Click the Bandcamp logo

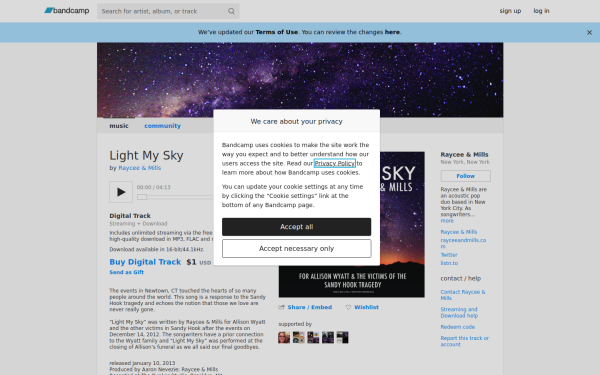pyautogui.click(x=67, y=11)
